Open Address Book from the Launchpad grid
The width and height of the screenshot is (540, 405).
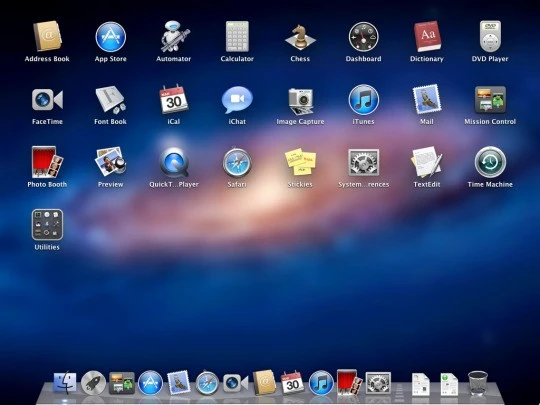coord(47,36)
